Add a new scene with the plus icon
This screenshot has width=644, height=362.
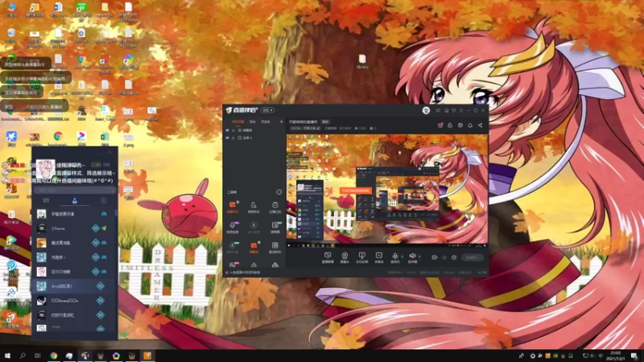[281, 122]
